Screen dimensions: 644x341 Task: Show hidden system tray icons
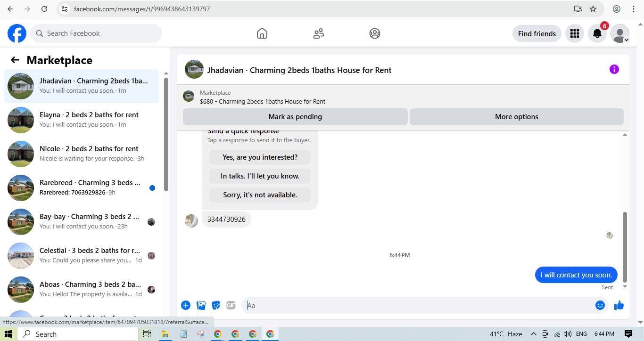pyautogui.click(x=534, y=334)
